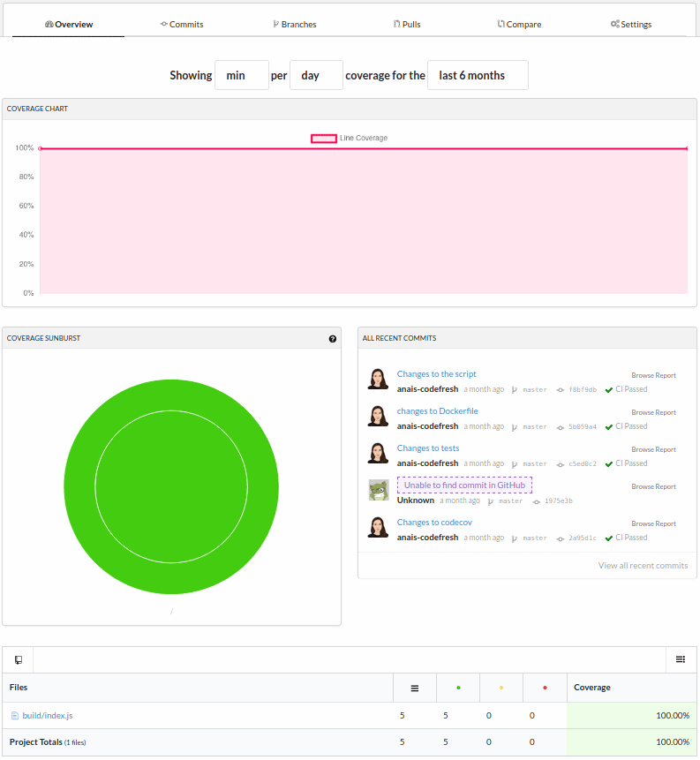Screen dimensions: 700x760
Task: Click the inner circle of the sunburst
Action: coord(171,486)
